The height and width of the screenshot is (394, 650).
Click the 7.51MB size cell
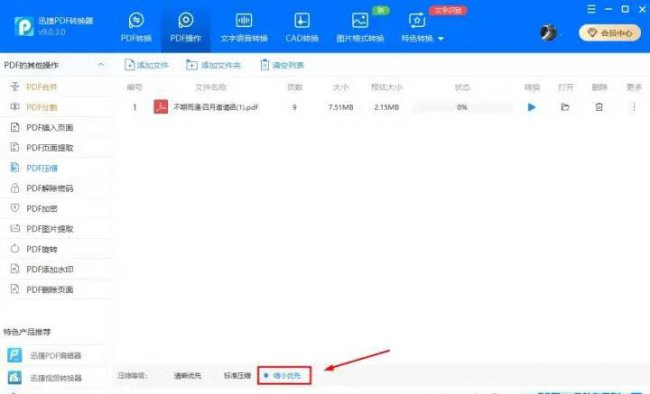(341, 107)
